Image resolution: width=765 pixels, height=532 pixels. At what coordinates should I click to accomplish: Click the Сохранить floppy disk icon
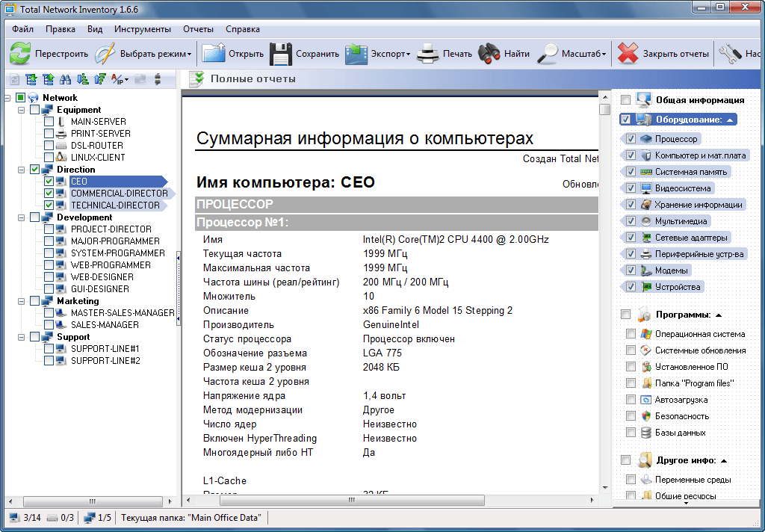tap(281, 53)
